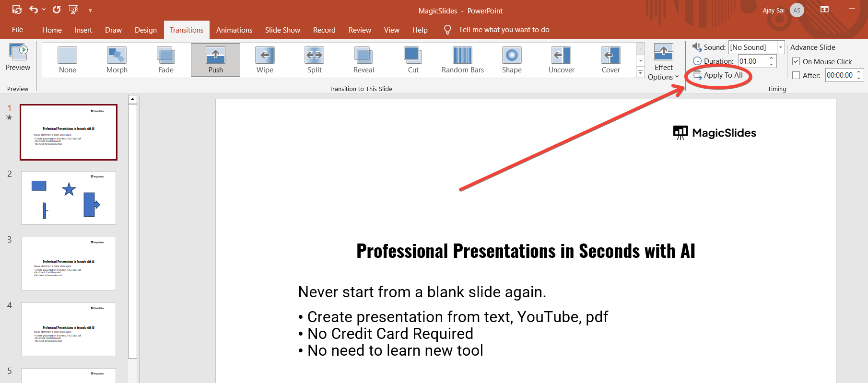Click the slide panel scroll-up arrow
The height and width of the screenshot is (383, 868).
(133, 99)
